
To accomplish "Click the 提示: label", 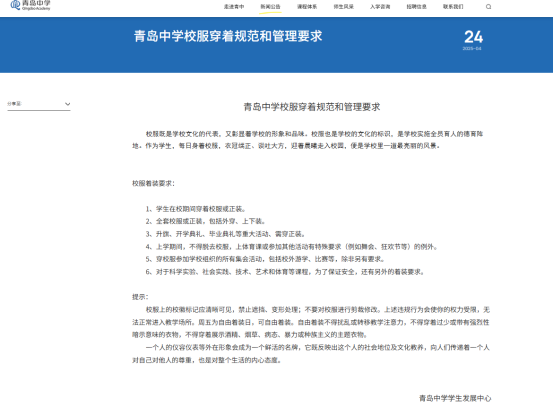I will (x=140, y=297).
